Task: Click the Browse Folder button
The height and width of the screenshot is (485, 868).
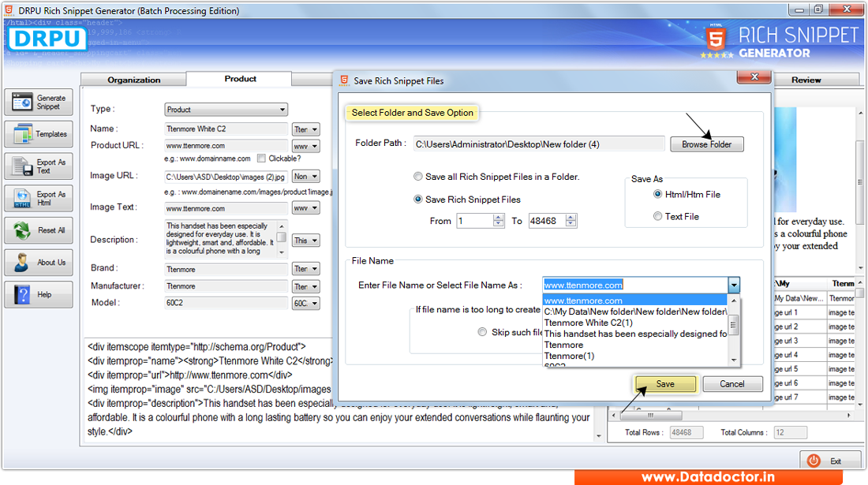Action: 706,144
